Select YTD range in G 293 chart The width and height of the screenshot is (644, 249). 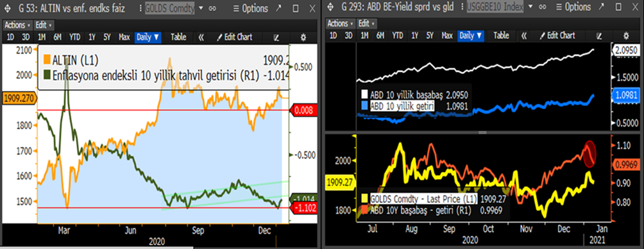pyautogui.click(x=398, y=36)
